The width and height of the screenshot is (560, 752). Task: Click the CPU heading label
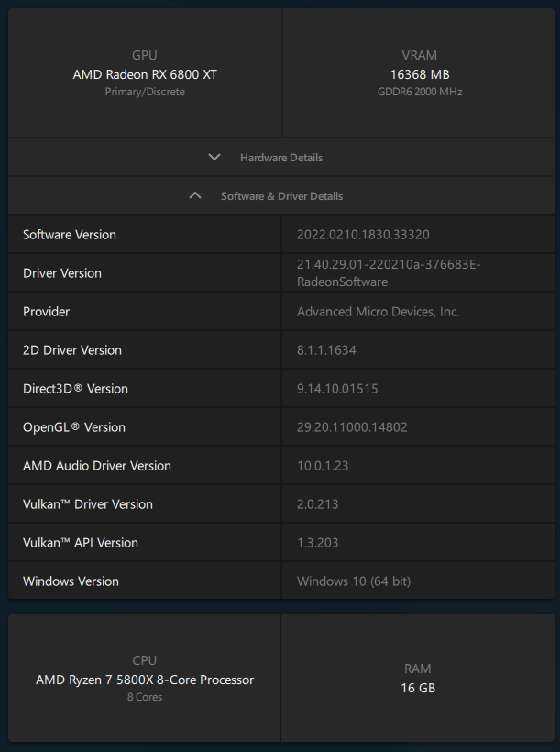[145, 660]
